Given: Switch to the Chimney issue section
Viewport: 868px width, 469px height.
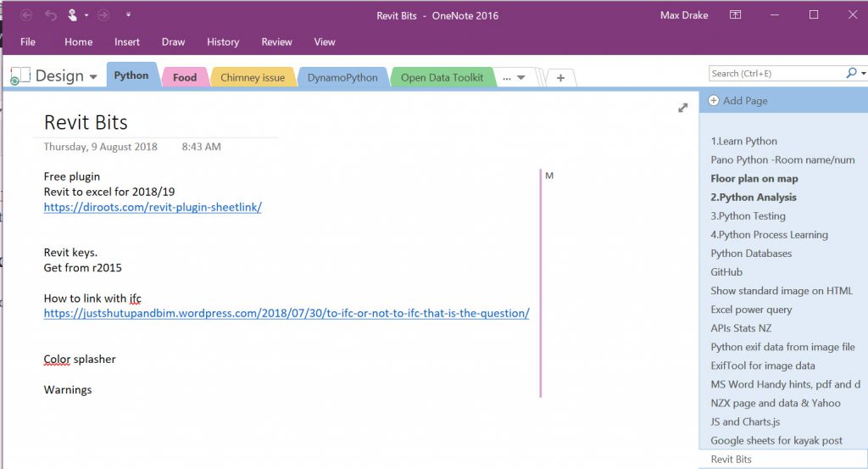Looking at the screenshot, I should [253, 77].
